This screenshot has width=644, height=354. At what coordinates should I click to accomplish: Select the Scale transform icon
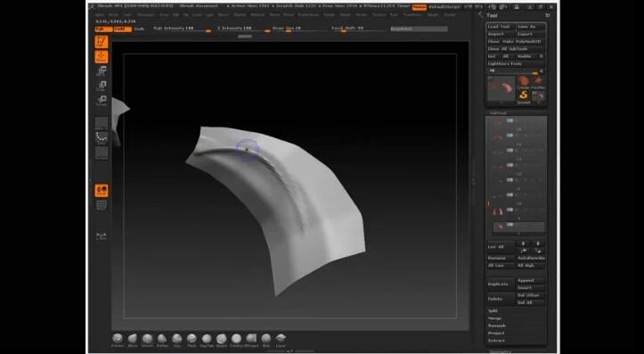[102, 86]
